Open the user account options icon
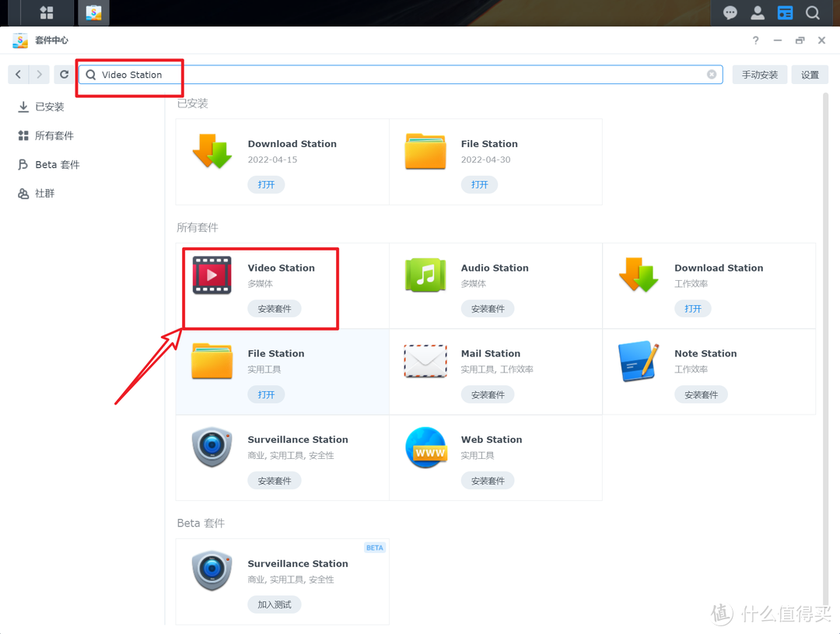This screenshot has width=840, height=634. (758, 12)
